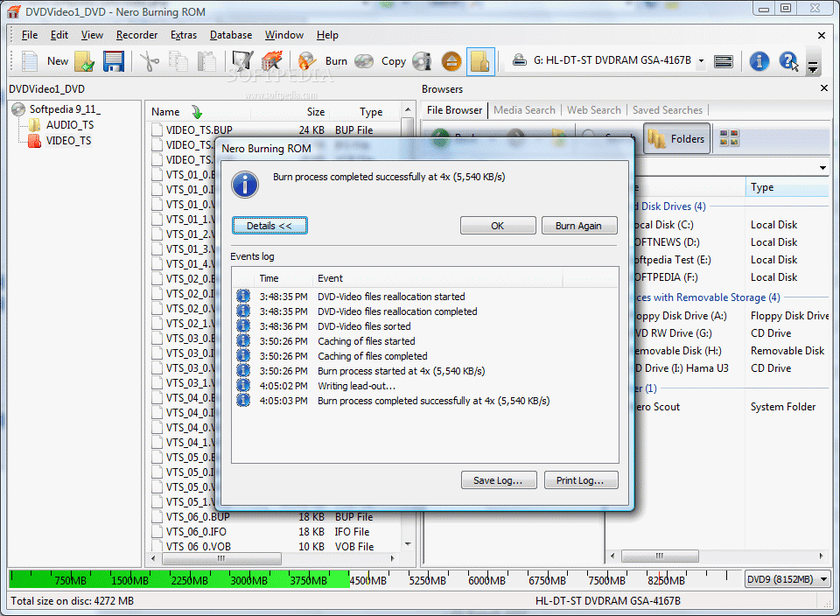Viewport: 840px width, 616px height.
Task: Click the Help question mark icon
Action: pyautogui.click(x=788, y=61)
